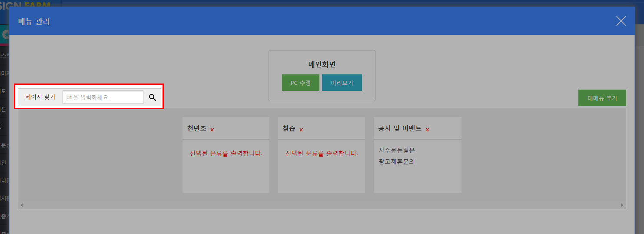Close the 메뉴 관리 dialog with X

(x=621, y=21)
